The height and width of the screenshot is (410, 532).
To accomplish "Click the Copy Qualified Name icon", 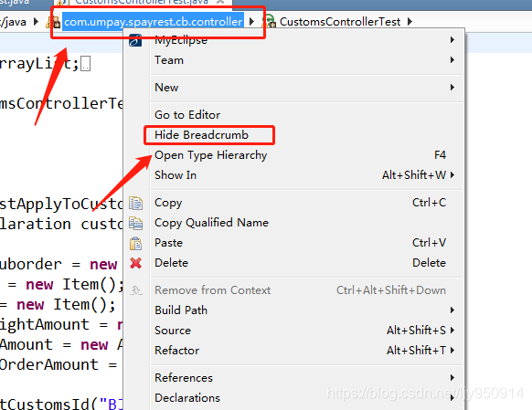I will click(135, 224).
